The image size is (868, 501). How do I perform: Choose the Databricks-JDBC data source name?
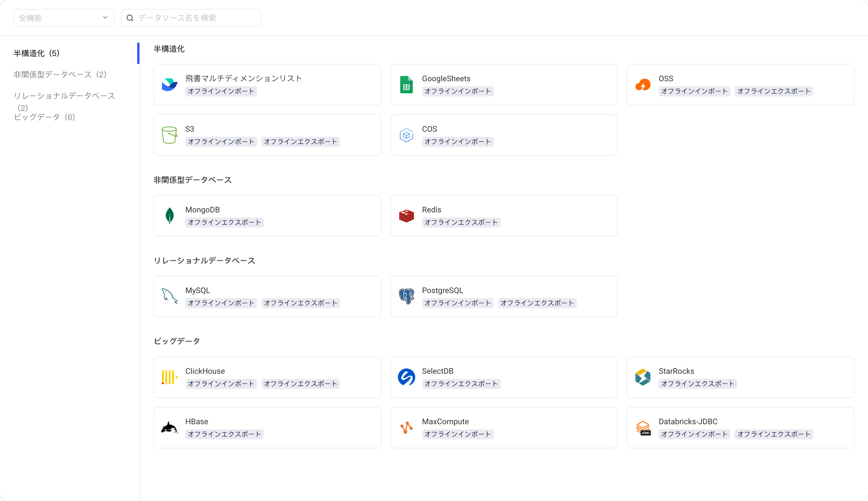pos(688,421)
